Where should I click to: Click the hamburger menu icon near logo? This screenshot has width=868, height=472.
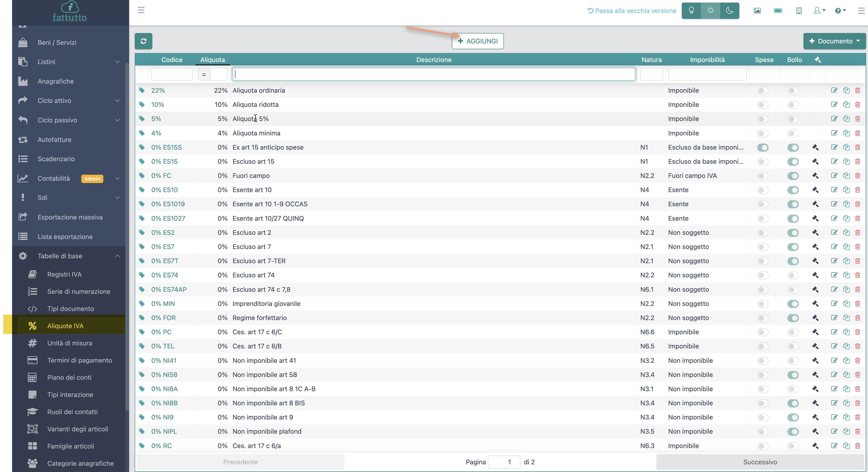[x=141, y=10]
